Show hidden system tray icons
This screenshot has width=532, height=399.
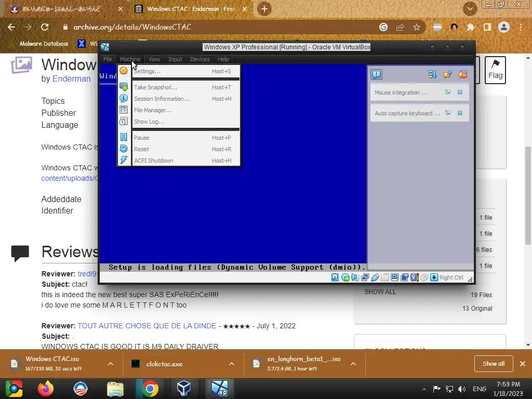(x=424, y=389)
